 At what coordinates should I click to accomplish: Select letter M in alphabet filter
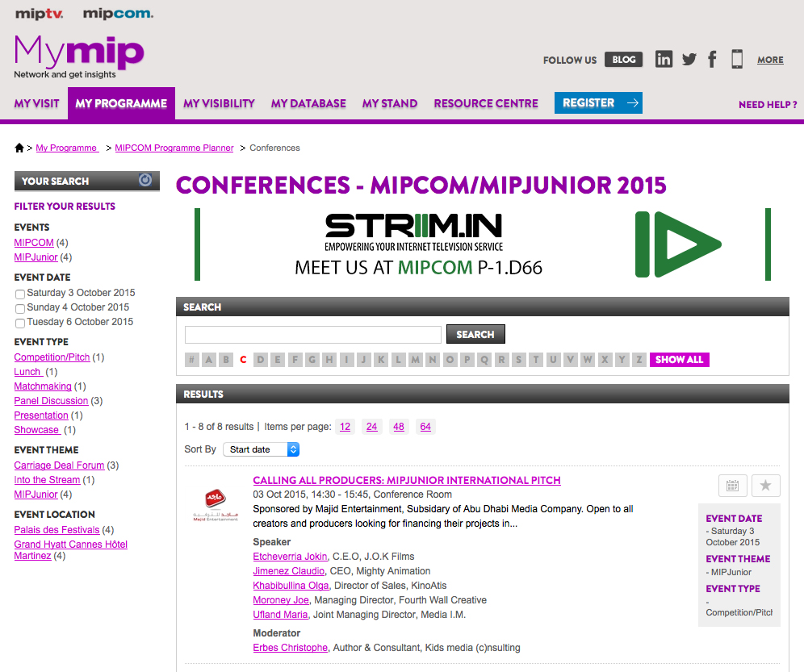(x=416, y=359)
